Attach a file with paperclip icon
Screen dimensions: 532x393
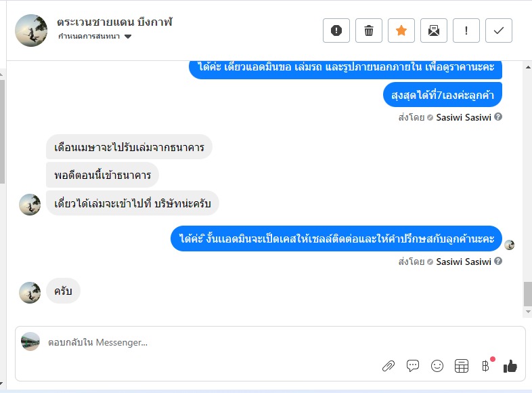[x=389, y=366]
